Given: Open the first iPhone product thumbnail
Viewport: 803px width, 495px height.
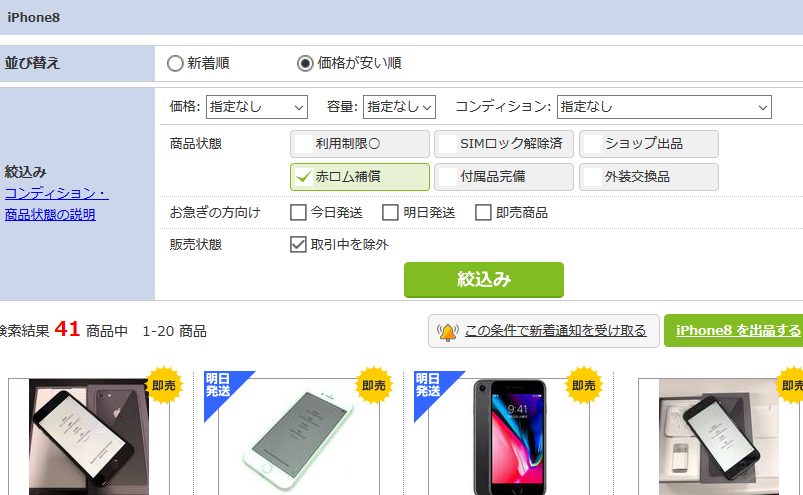Looking at the screenshot, I should (x=89, y=437).
